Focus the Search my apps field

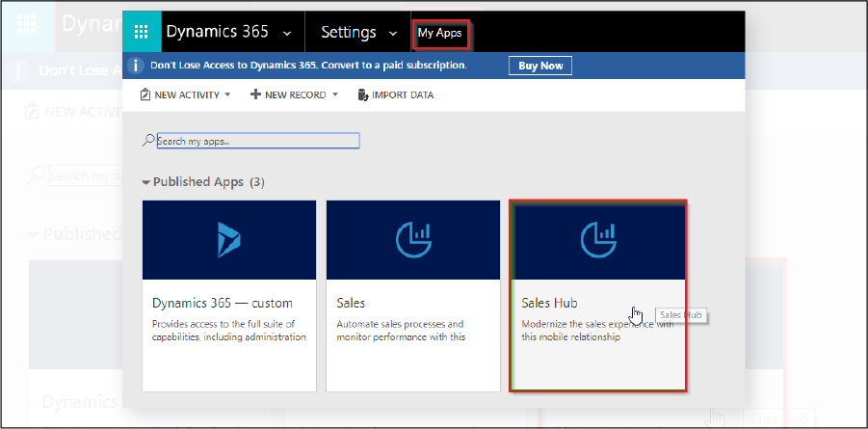[258, 141]
